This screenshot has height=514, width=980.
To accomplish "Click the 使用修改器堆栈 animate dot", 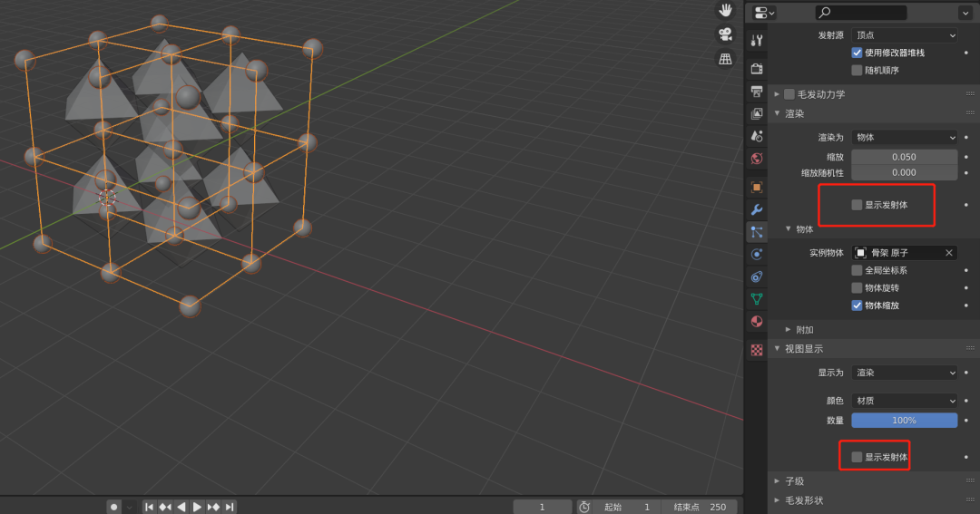I will coord(966,53).
